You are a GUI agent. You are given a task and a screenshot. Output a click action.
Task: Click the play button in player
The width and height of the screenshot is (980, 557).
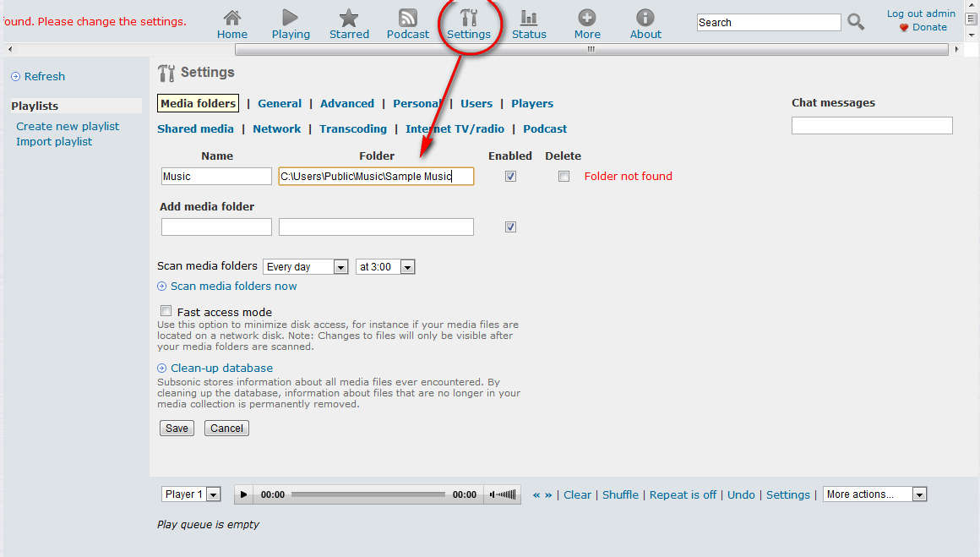[x=244, y=494]
